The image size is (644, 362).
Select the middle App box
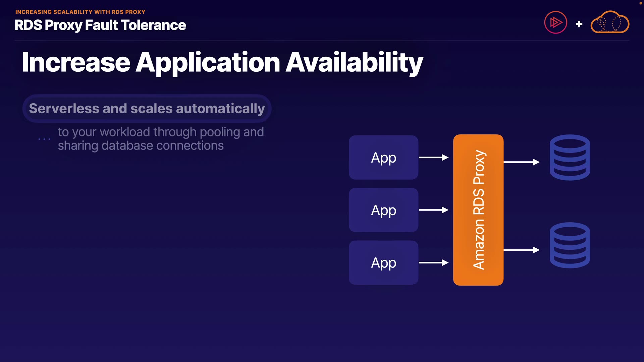[383, 210]
